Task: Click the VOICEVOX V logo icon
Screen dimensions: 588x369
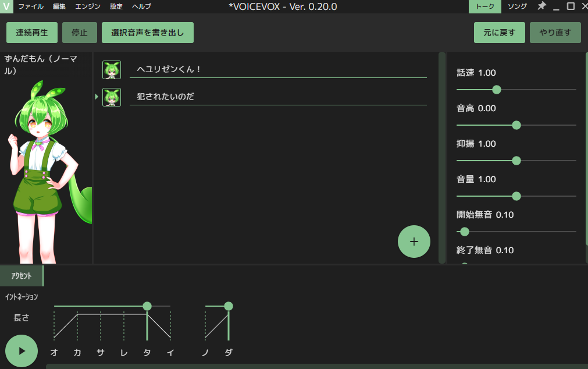Action: [6, 6]
